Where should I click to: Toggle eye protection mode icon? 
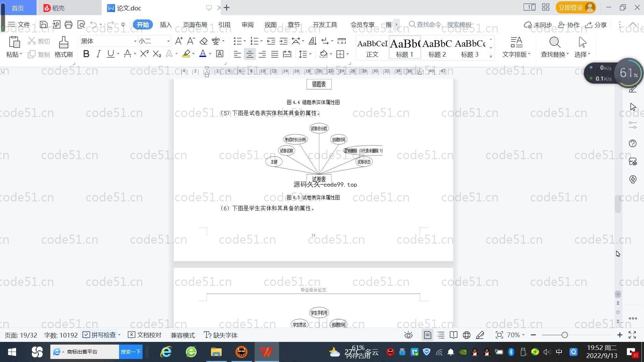(408, 335)
